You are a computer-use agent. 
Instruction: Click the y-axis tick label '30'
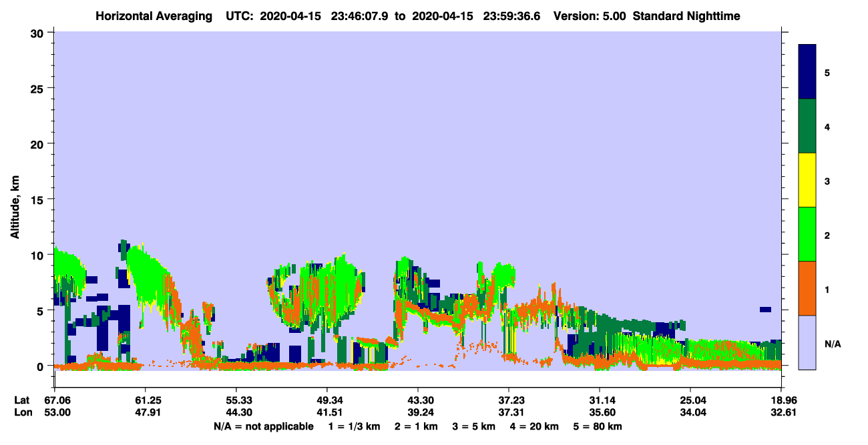pos(39,33)
